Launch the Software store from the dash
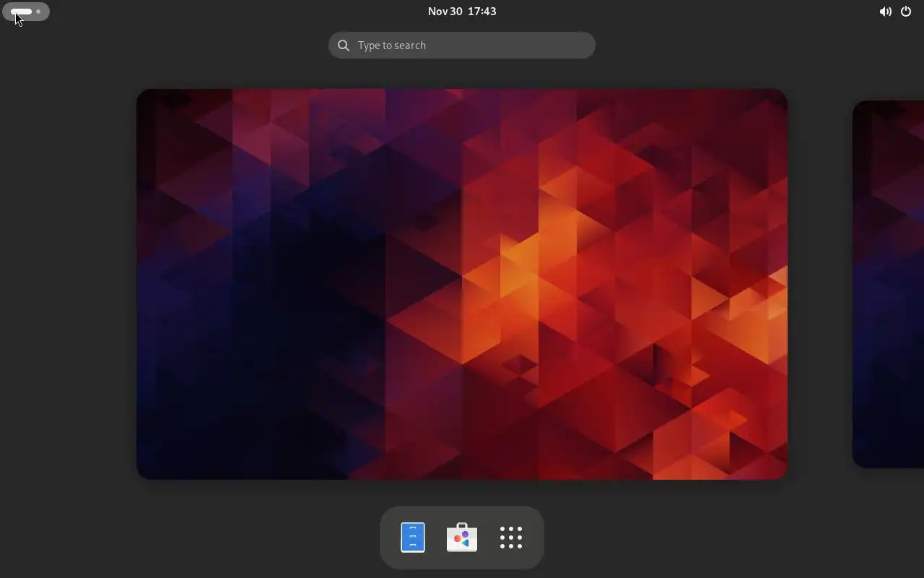The height and width of the screenshot is (578, 924). point(462,538)
